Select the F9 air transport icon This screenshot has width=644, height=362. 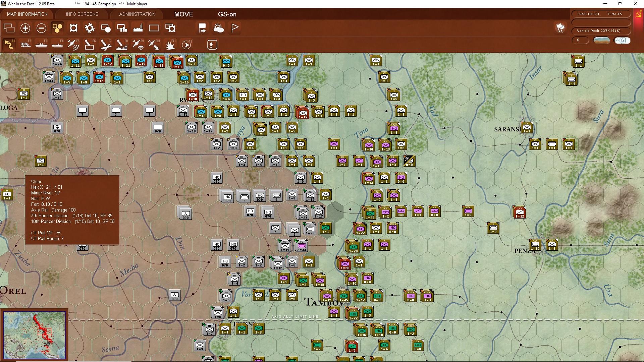pyautogui.click(x=138, y=45)
